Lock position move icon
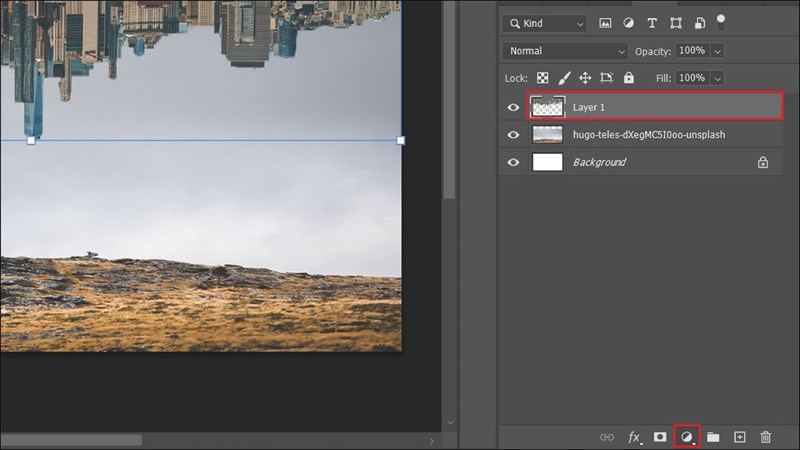This screenshot has width=800, height=450. pyautogui.click(x=585, y=78)
